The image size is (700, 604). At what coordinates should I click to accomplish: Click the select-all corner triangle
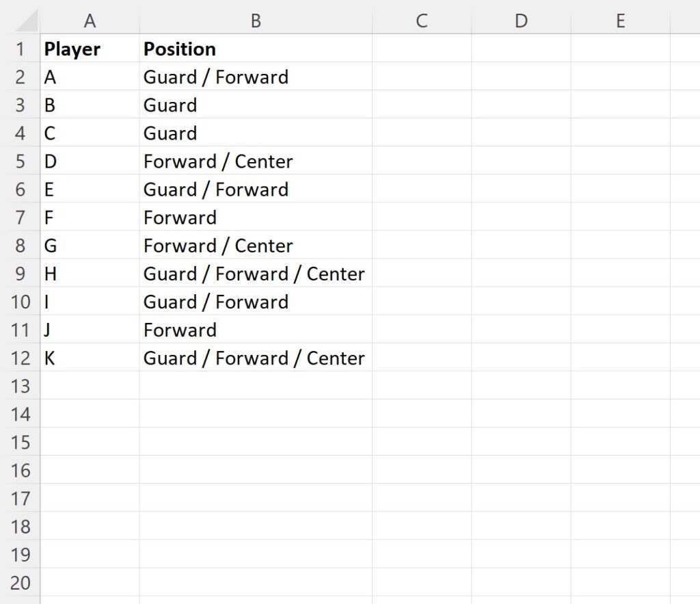pos(26,21)
